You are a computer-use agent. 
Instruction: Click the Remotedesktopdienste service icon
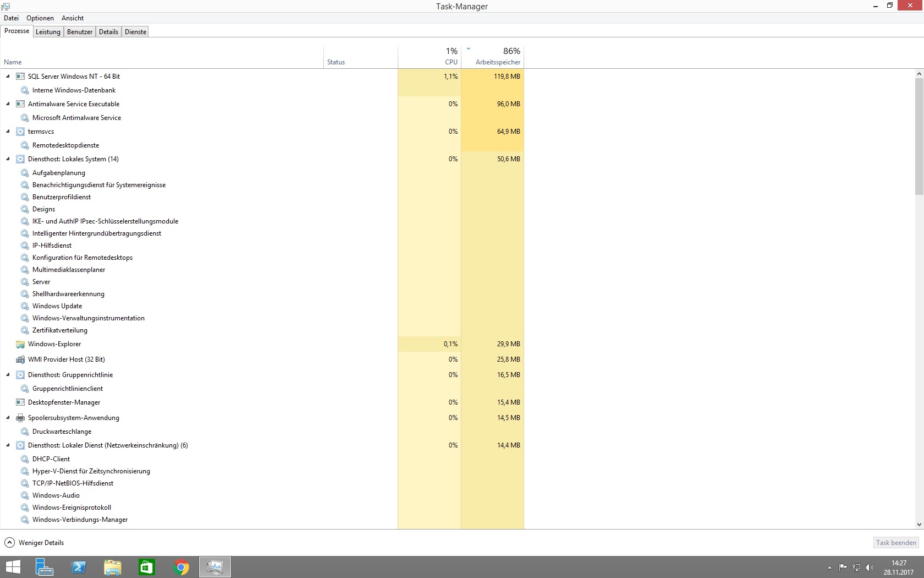tap(25, 145)
